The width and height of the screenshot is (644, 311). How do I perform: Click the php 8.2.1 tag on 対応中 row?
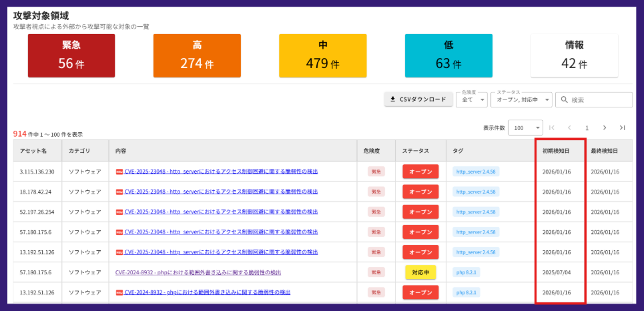(x=467, y=272)
